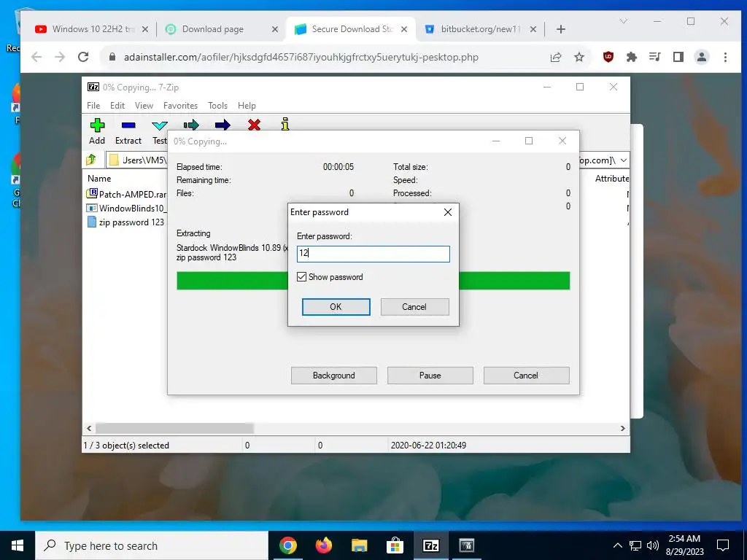
Task: Click the Background button in copying dialog
Action: [x=334, y=376]
